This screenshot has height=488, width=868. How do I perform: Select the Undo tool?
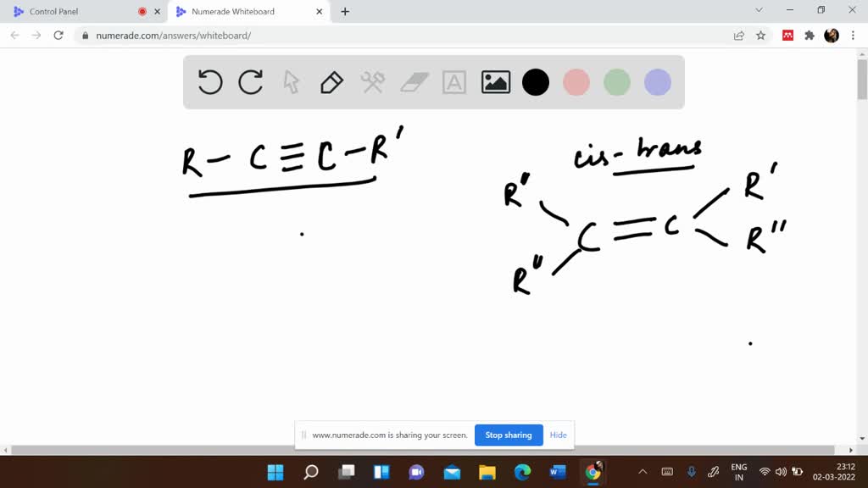coord(209,82)
